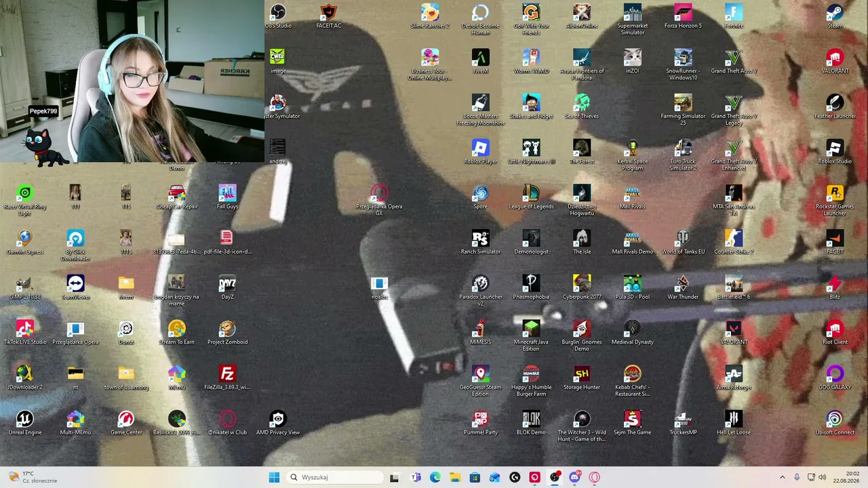868x488 pixels.
Task: Launch the Pummel Party shortcut
Action: click(x=480, y=423)
